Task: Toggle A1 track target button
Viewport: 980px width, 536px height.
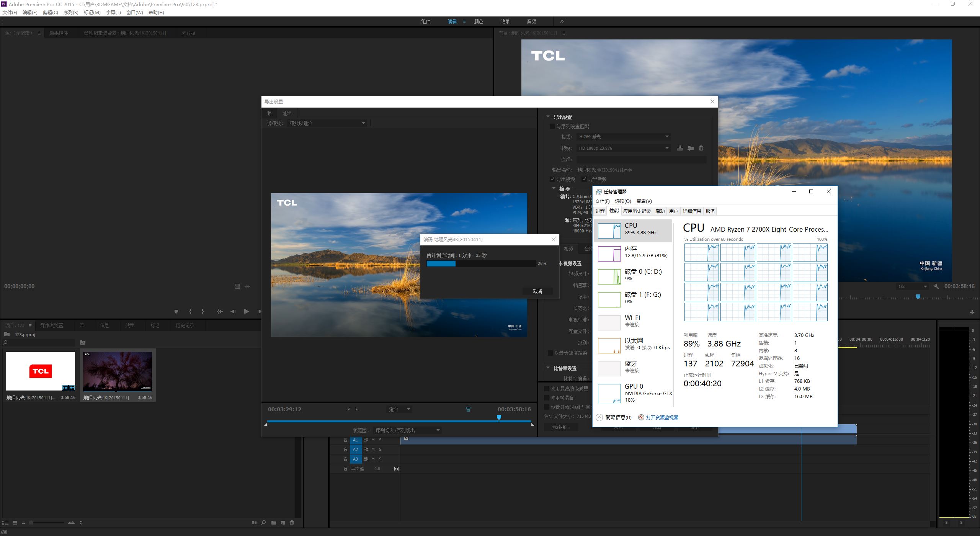Action: (x=356, y=440)
